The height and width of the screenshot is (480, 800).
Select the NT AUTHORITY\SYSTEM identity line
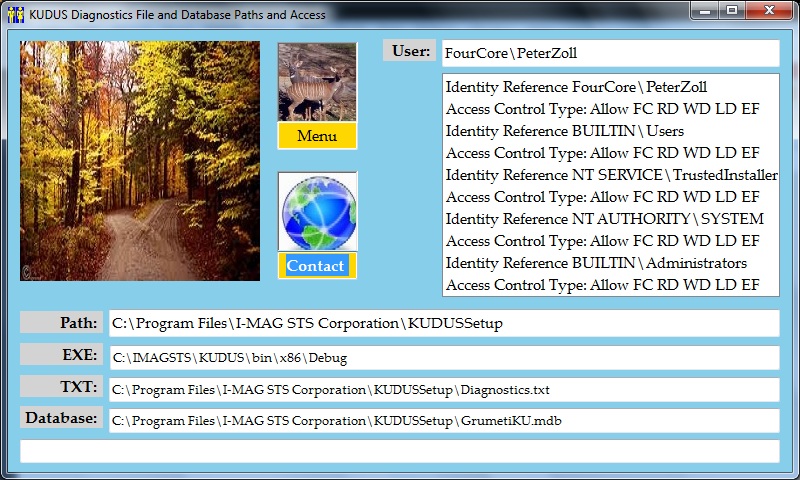click(x=604, y=219)
